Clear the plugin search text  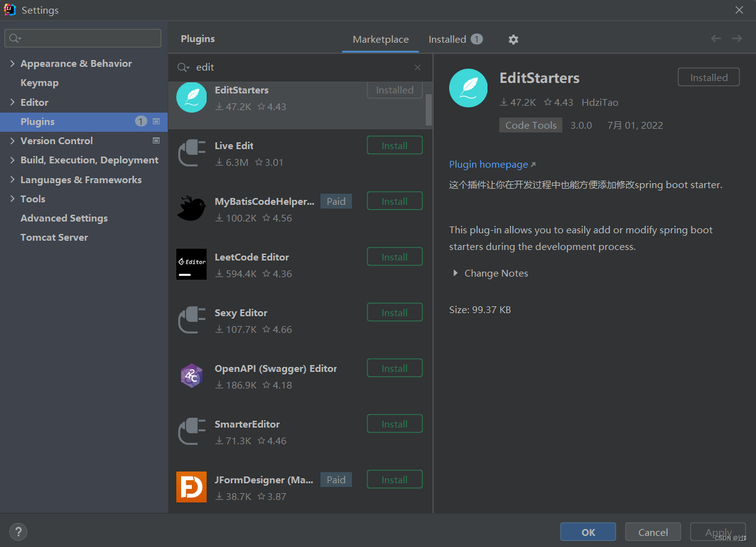tap(418, 67)
